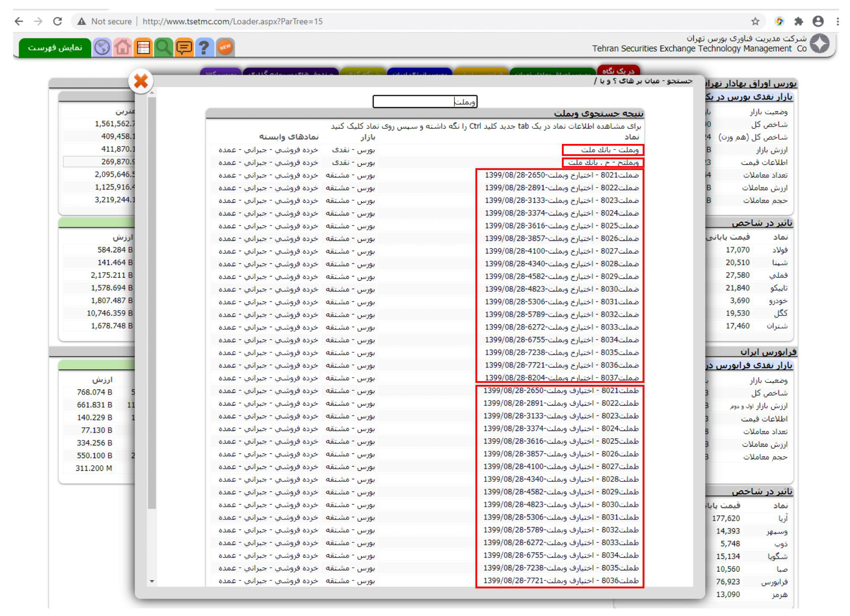Select the ضملت8021 option result row

tap(562, 175)
